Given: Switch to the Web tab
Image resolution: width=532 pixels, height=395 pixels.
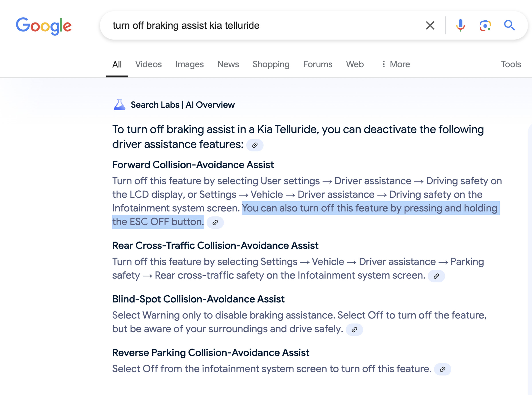Looking at the screenshot, I should [355, 64].
